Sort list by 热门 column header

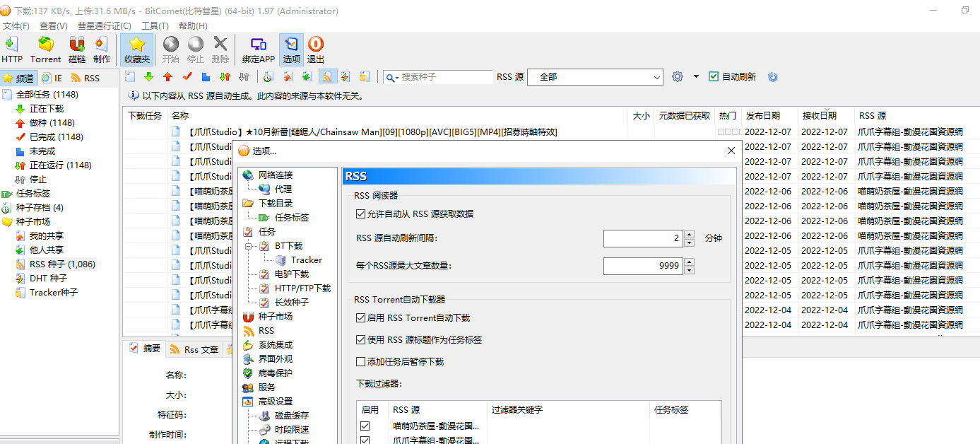pos(727,116)
